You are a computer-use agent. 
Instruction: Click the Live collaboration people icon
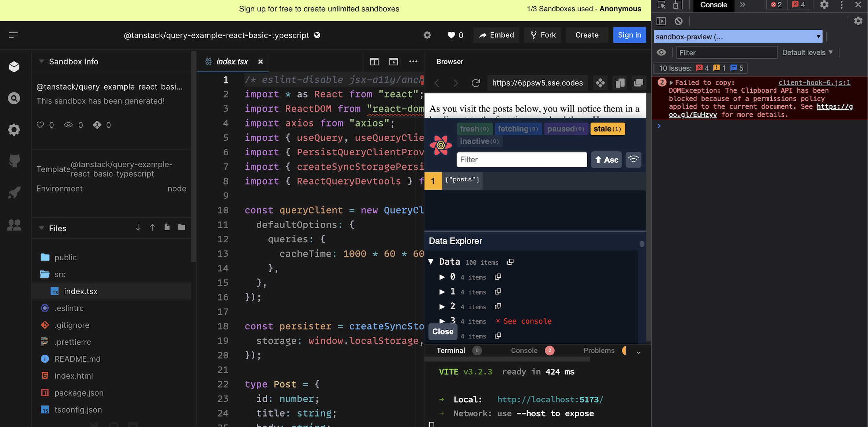[x=14, y=224]
